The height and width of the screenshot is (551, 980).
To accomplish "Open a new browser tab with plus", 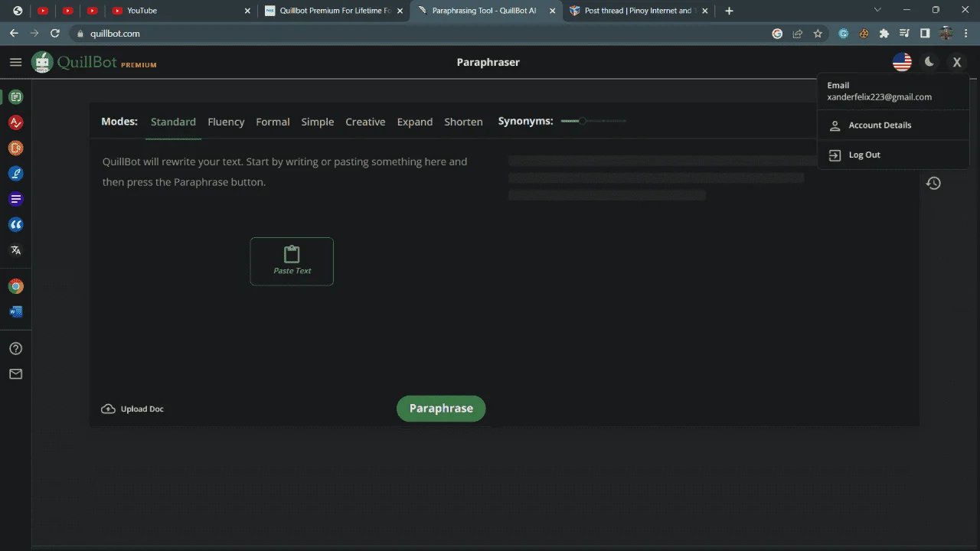I will pos(729,11).
